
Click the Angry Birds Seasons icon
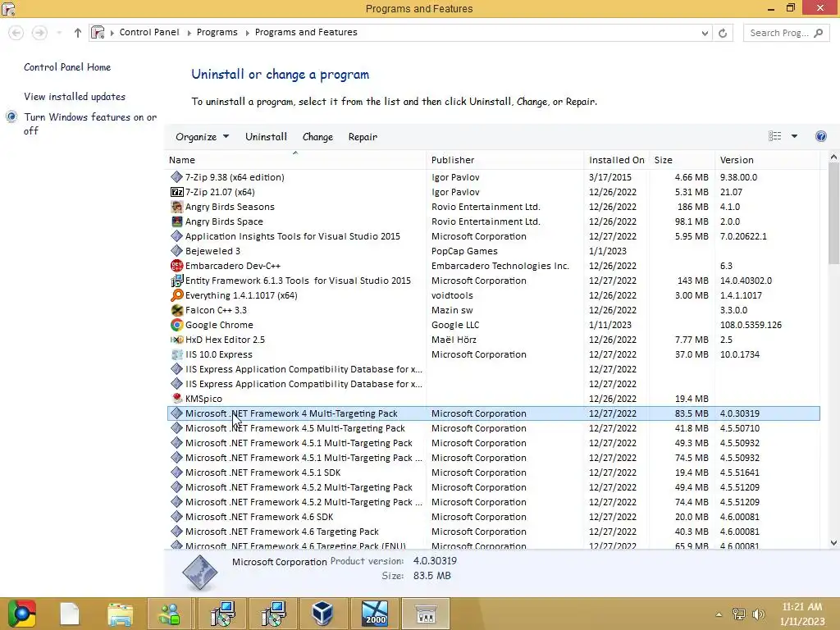pyautogui.click(x=177, y=207)
